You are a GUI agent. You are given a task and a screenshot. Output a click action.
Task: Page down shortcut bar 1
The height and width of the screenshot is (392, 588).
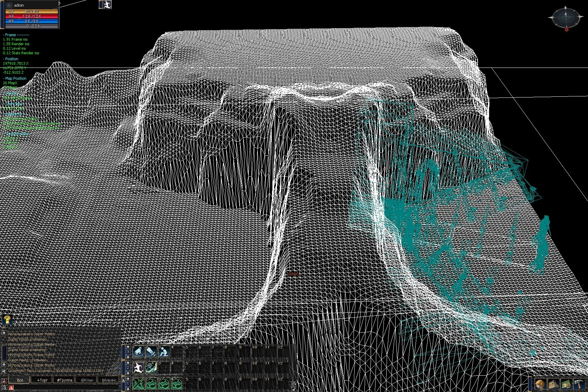point(128,389)
